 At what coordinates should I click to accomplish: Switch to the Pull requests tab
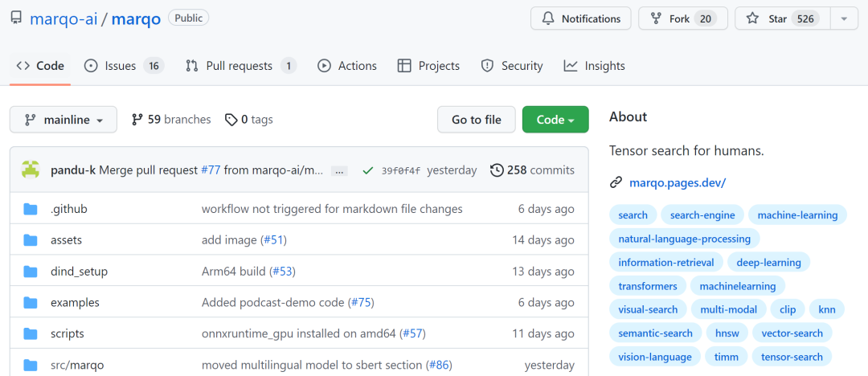click(240, 66)
